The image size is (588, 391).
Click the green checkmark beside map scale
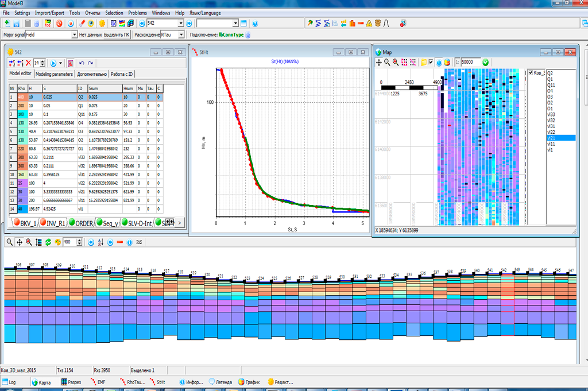(486, 62)
